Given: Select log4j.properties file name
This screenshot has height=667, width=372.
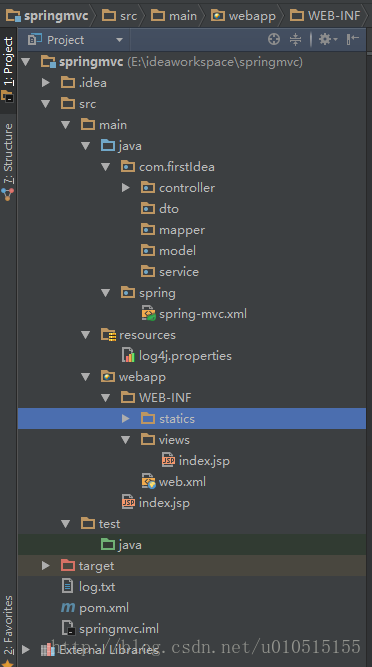Looking at the screenshot, I should pyautogui.click(x=185, y=356).
